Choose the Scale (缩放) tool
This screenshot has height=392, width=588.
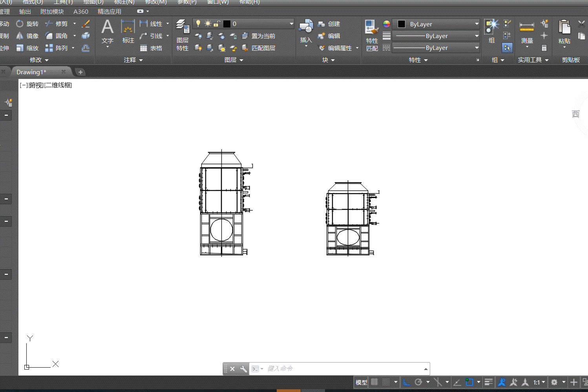(x=27, y=48)
